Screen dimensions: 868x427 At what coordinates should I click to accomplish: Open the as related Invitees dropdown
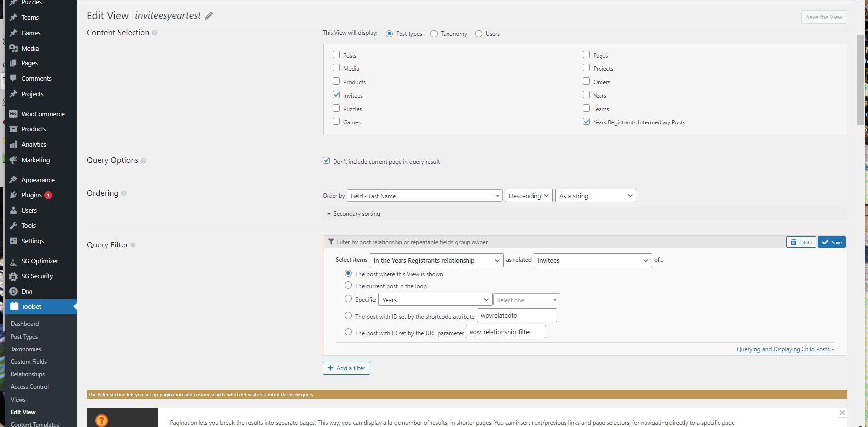[593, 260]
